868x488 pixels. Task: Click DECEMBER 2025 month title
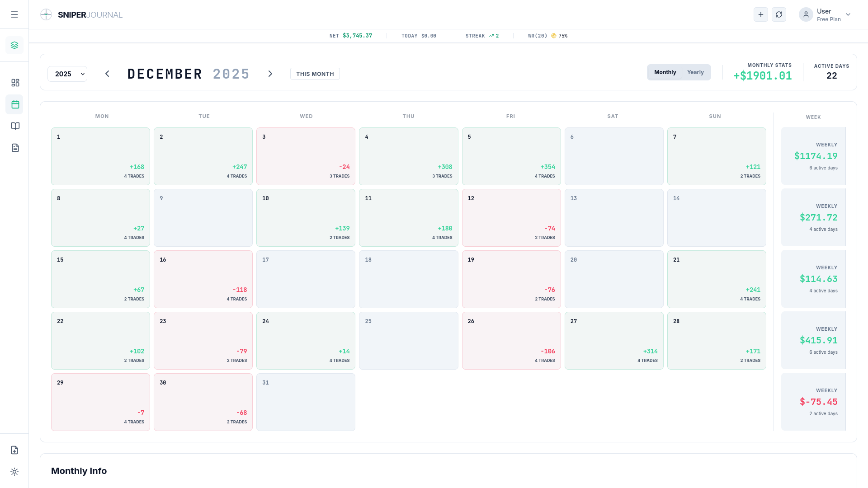(189, 74)
